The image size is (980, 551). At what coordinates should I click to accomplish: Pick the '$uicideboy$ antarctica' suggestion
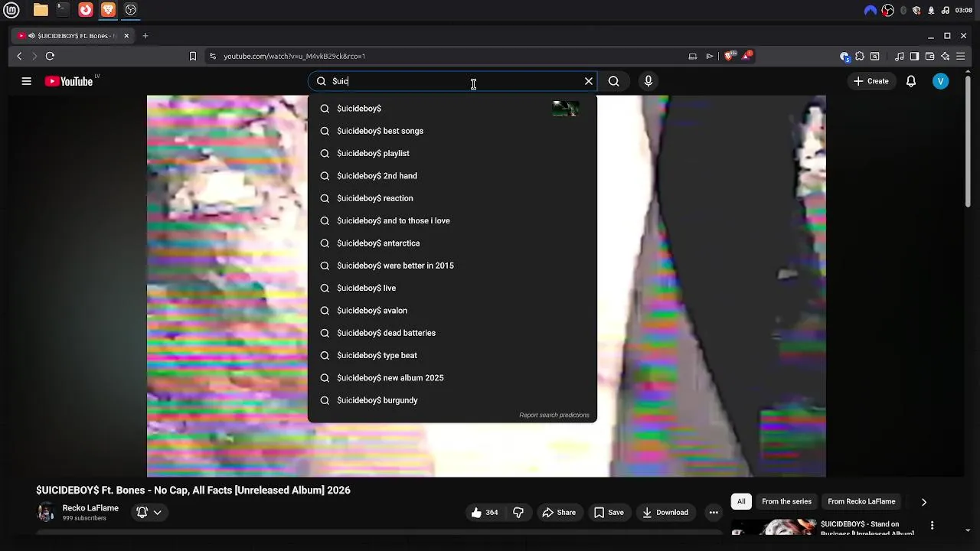click(x=452, y=243)
